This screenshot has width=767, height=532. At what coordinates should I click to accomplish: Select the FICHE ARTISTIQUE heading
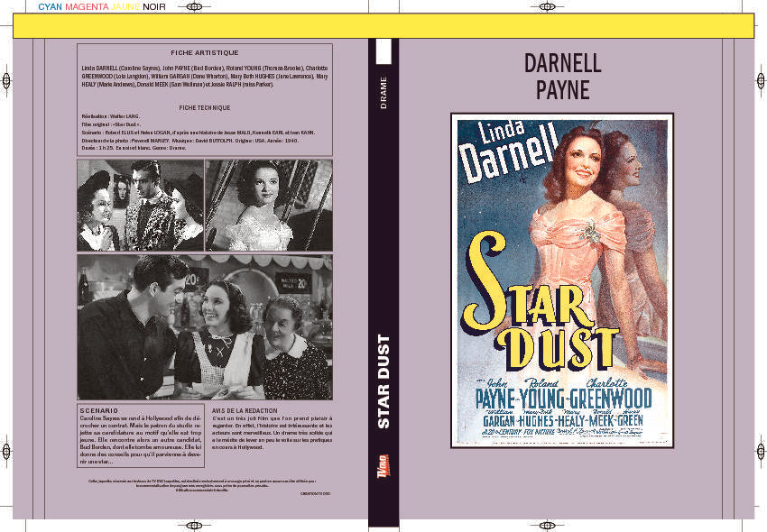(x=205, y=53)
